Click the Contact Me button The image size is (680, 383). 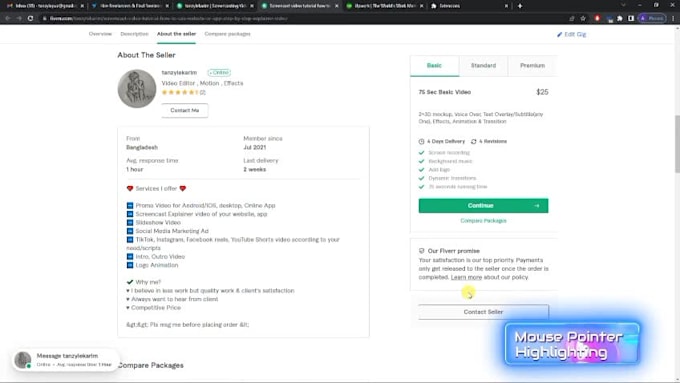185,111
